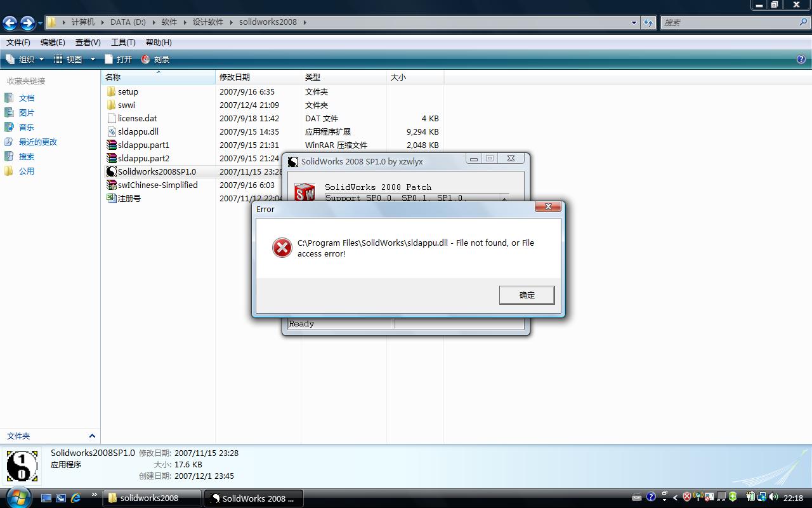This screenshot has height=508, width=812.
Task: Select the swIChinese-Simplified archive icon
Action: tap(112, 185)
